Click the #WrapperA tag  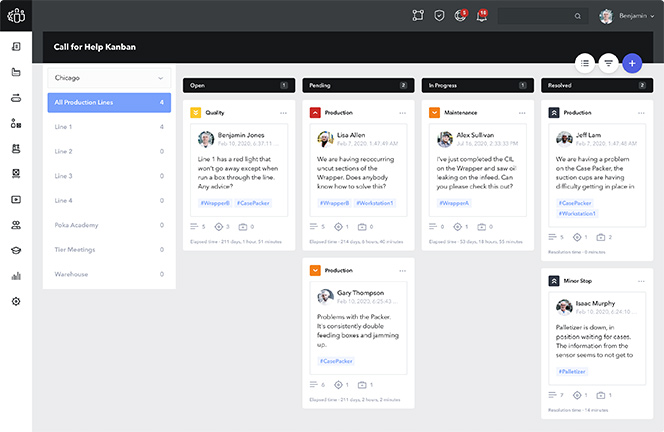(454, 203)
